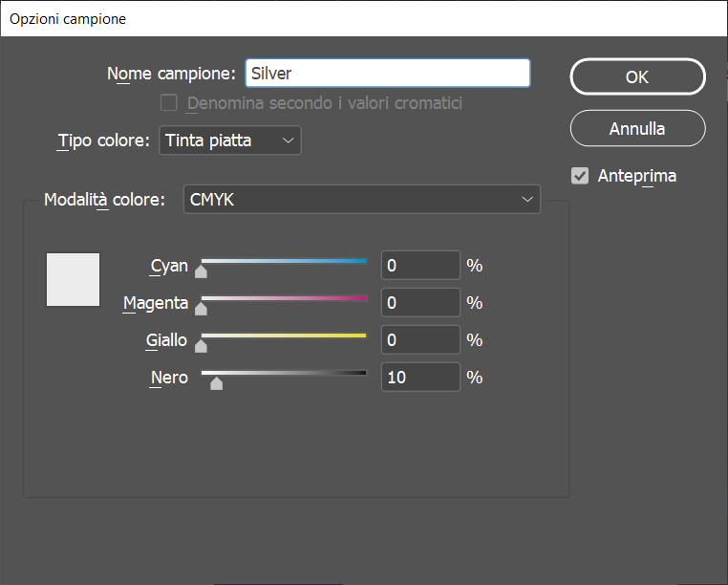Image resolution: width=728 pixels, height=585 pixels.
Task: Open the Modalità colore CMYK dropdown
Action: coord(362,200)
